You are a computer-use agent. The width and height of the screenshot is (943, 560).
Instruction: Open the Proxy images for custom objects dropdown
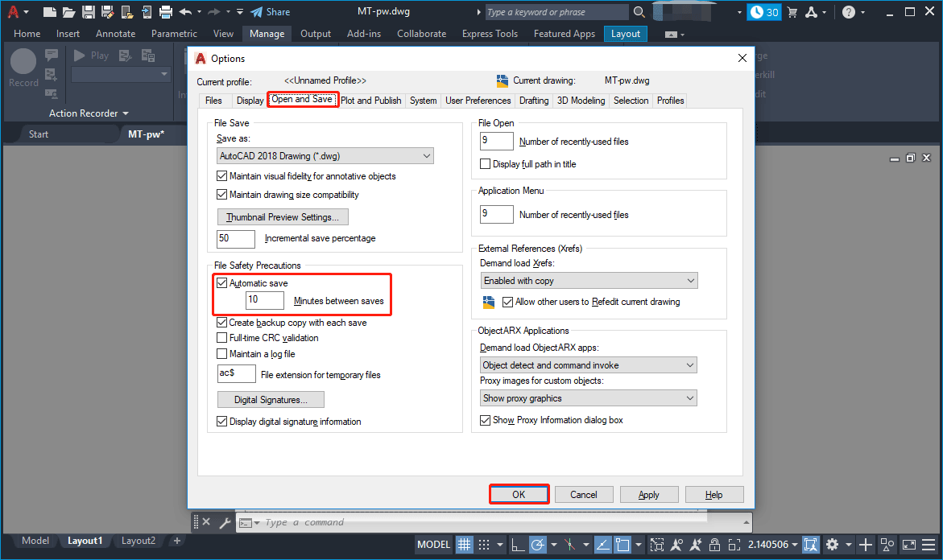click(x=589, y=397)
